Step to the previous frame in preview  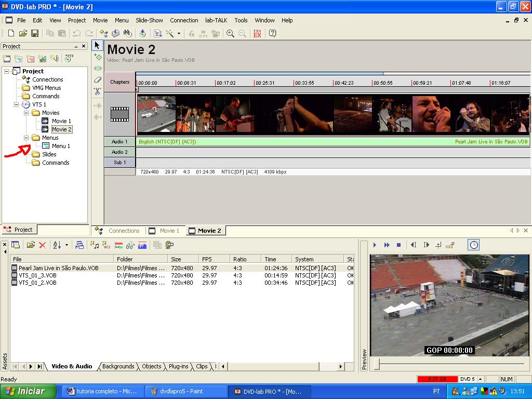pyautogui.click(x=414, y=245)
